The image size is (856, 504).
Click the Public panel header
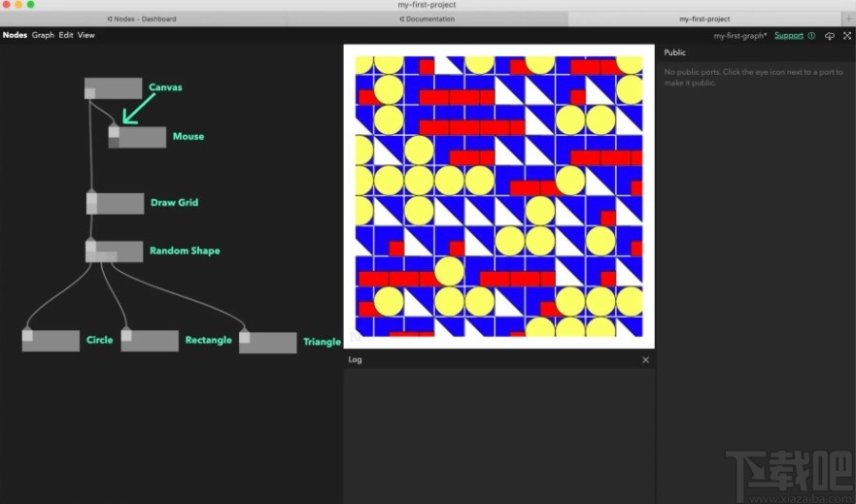tap(756, 52)
